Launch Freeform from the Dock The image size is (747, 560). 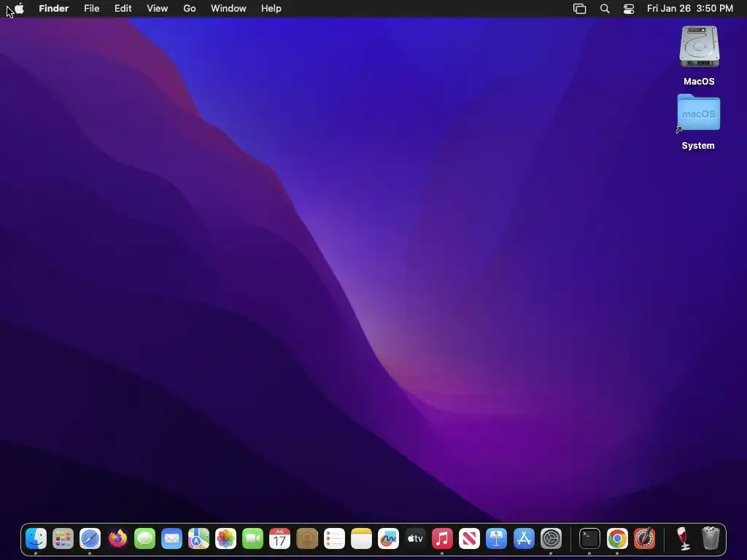(388, 539)
